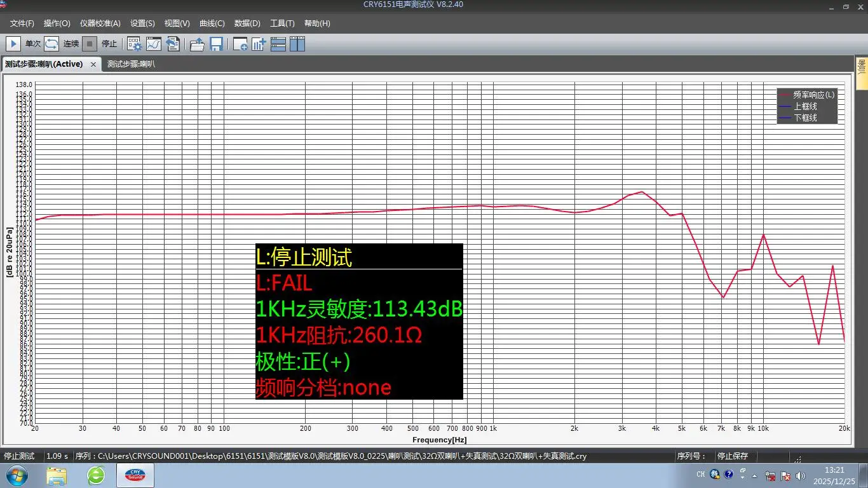Click the 序列号 status bar field

(x=692, y=456)
